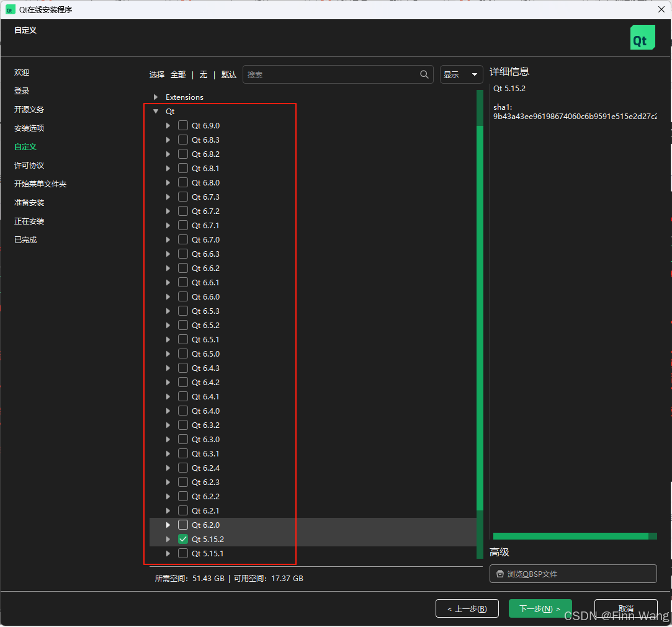Screen dimensions: 672x627
Task: Select the Qt 6.8.1 row text
Action: point(206,168)
